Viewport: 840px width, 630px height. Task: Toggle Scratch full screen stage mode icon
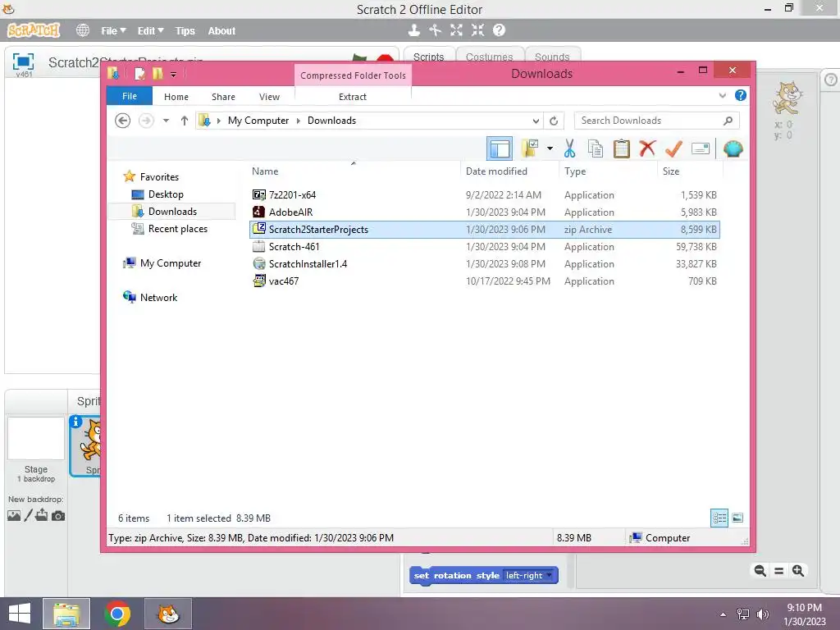23,62
